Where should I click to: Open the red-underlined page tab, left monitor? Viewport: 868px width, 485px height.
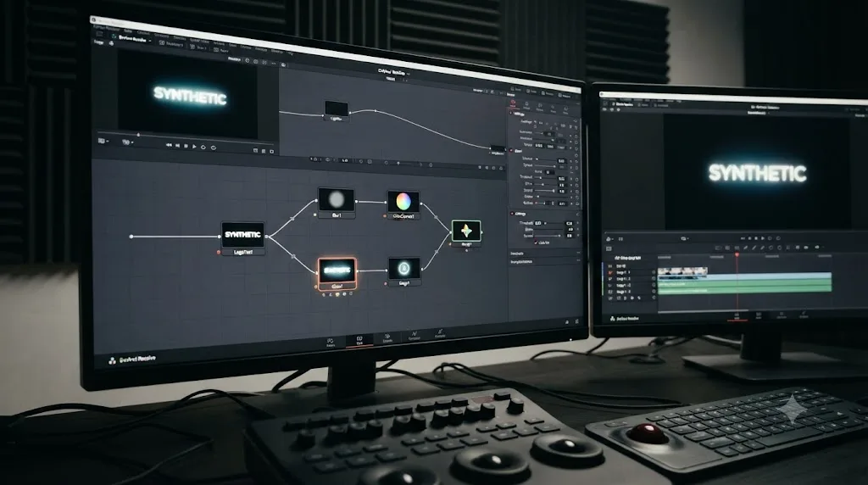pos(359,340)
